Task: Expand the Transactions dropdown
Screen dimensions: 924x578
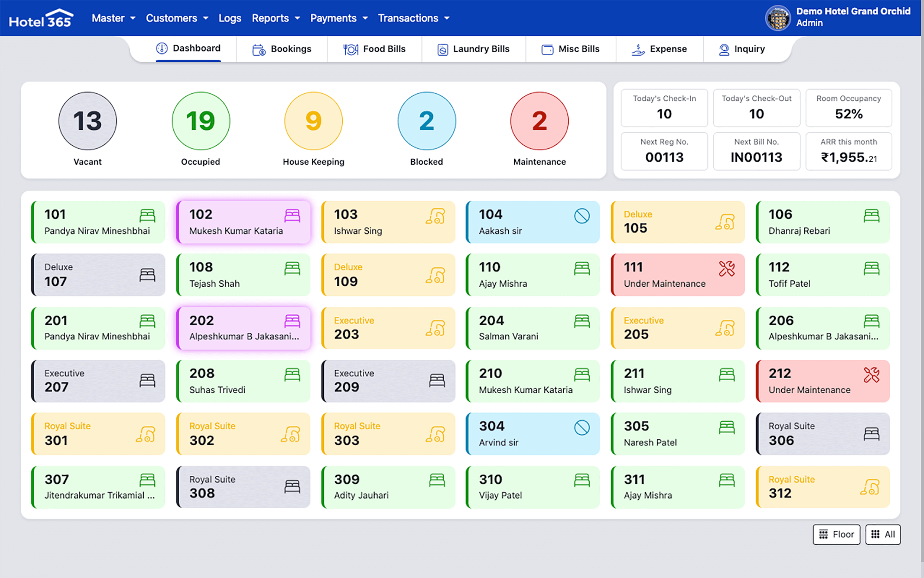Action: (413, 18)
